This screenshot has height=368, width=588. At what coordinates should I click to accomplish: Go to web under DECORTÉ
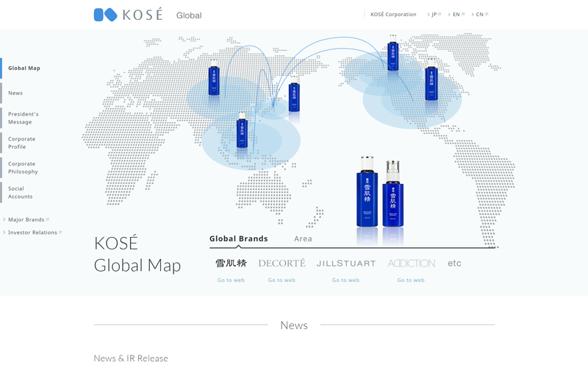282,280
